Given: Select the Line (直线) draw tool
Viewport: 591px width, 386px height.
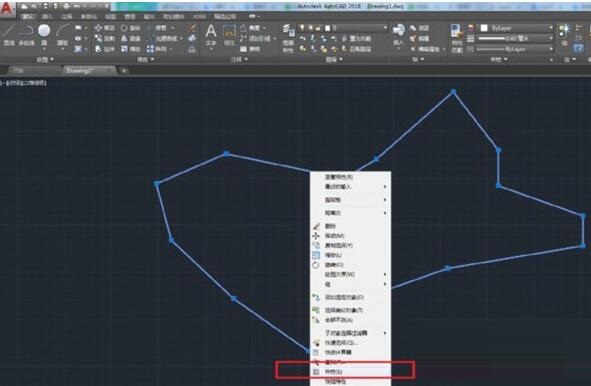Looking at the screenshot, I should (x=9, y=35).
